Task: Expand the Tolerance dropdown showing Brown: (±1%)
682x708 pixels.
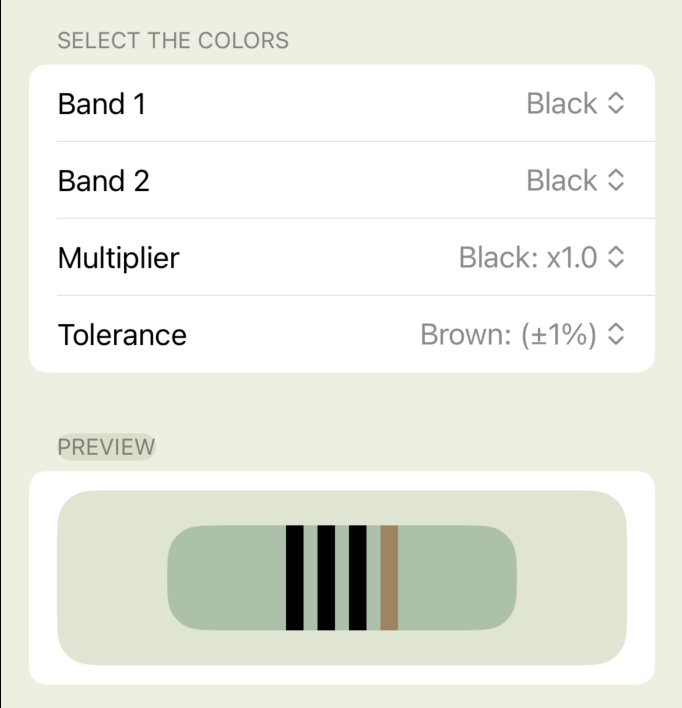Action: coord(508,335)
